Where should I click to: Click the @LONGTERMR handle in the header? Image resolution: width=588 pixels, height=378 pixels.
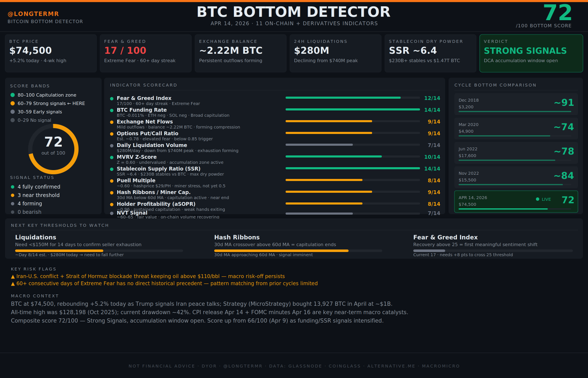tap(33, 14)
